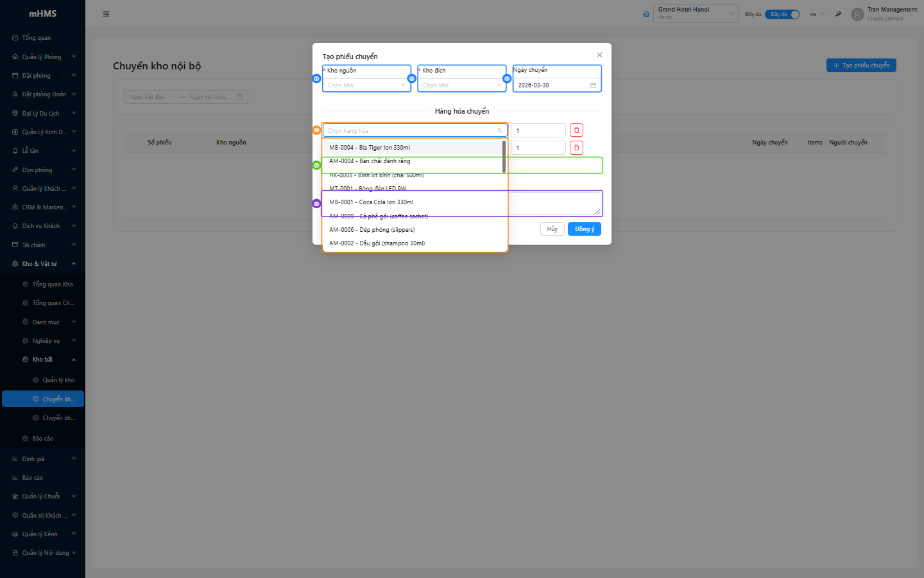Open the Kho nguồn warehouse dropdown
The height and width of the screenshot is (578, 924).
point(366,85)
